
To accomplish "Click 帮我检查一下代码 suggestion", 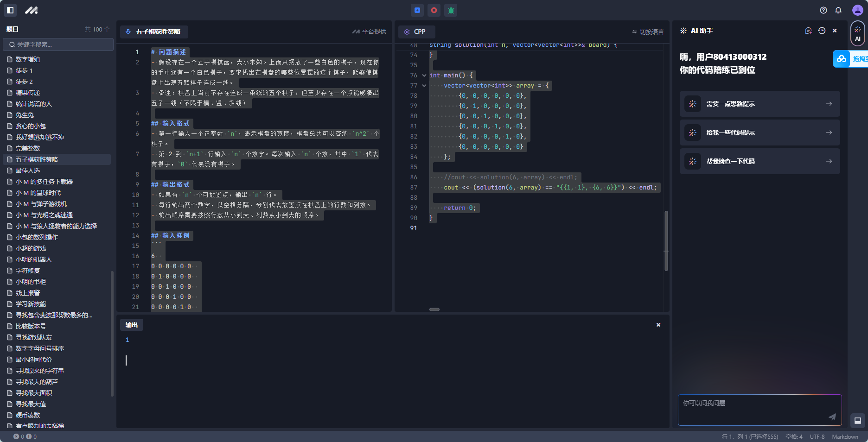I will click(759, 161).
